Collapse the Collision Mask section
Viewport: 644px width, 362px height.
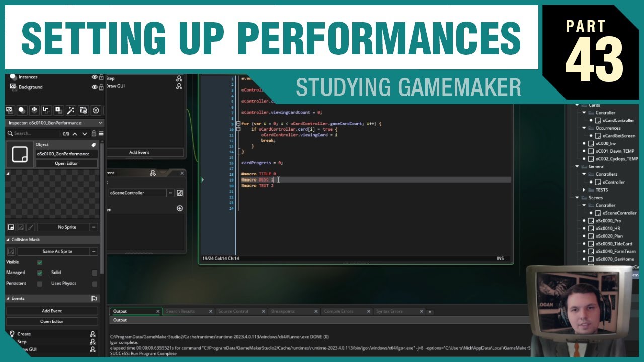click(x=8, y=240)
